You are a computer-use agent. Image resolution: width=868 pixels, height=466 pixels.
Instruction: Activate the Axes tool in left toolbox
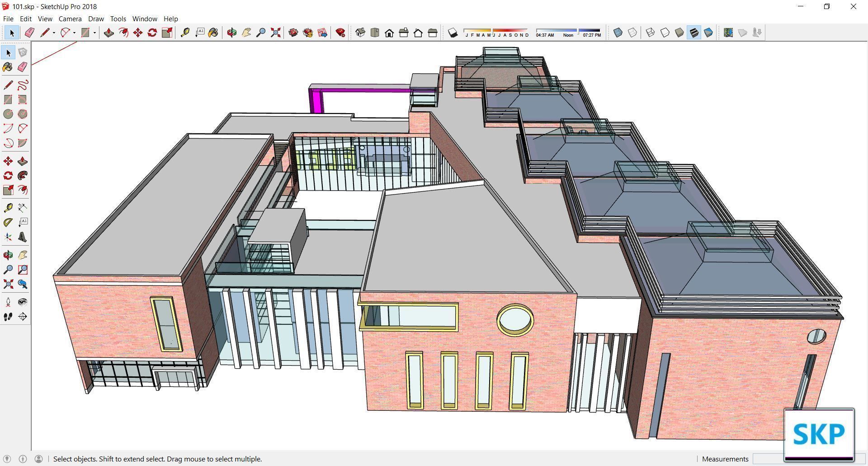(8, 237)
